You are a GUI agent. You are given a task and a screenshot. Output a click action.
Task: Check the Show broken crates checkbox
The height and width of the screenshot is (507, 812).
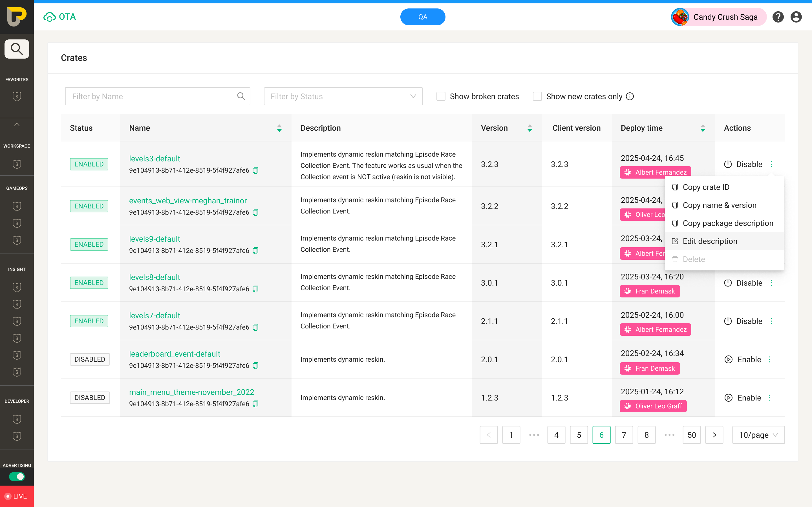click(441, 97)
